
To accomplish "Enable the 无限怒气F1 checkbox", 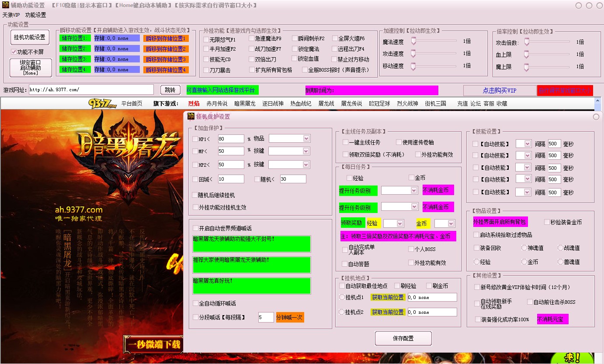I will pyautogui.click(x=206, y=39).
